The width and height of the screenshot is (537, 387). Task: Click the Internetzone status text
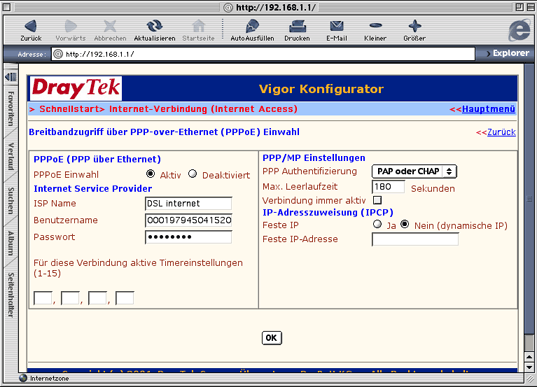click(x=49, y=378)
